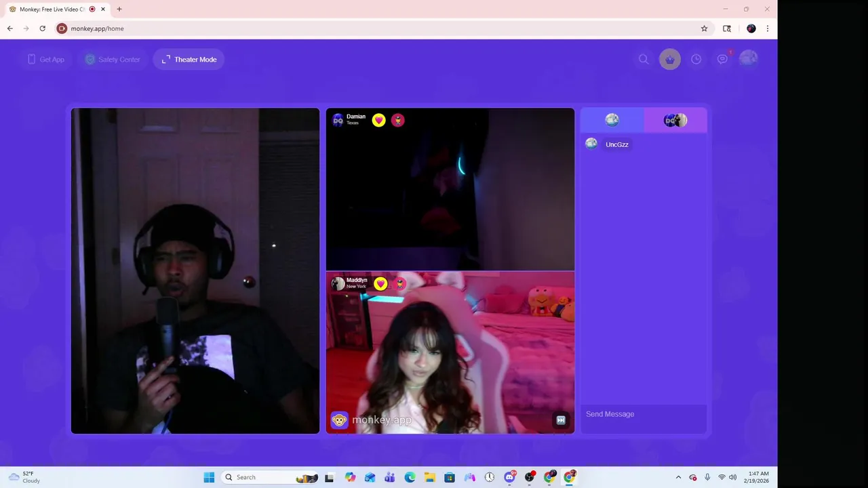Image resolution: width=868 pixels, height=488 pixels.
Task: Open the Wi-Fi network tray icon
Action: 722,477
